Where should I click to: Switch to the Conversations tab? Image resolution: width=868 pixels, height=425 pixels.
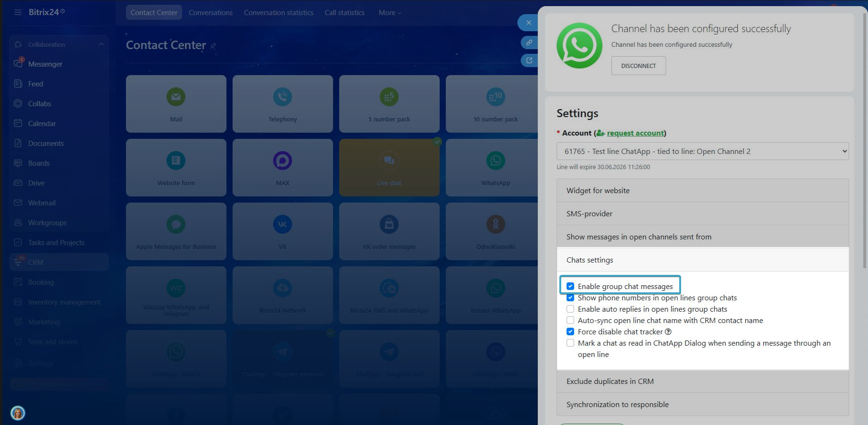(x=211, y=13)
